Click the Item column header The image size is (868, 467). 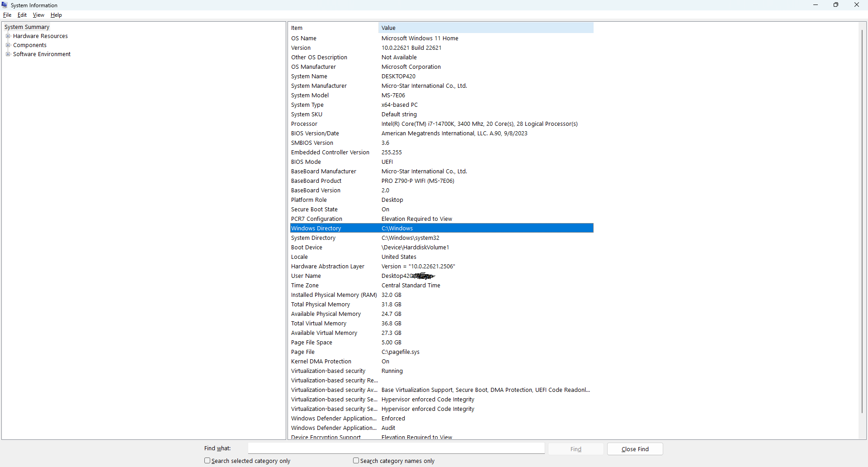tap(334, 28)
